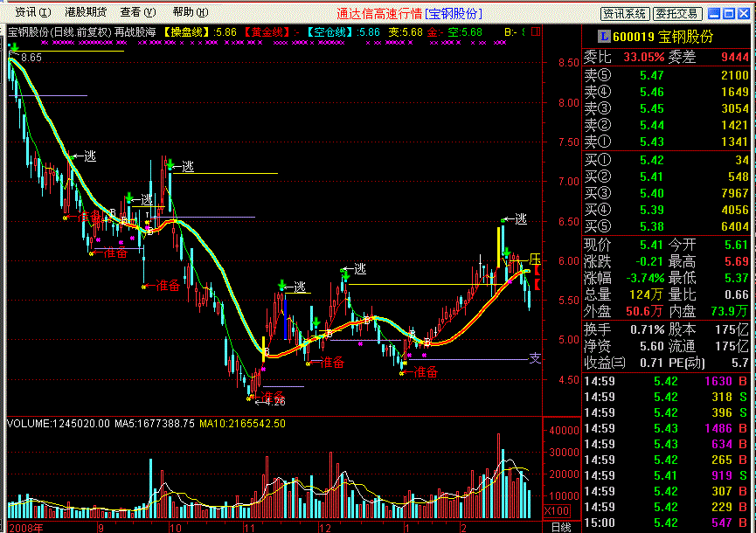Image resolution: width=756 pixels, height=533 pixels.
Task: Click the 资讯系统 button
Action: coord(624,13)
